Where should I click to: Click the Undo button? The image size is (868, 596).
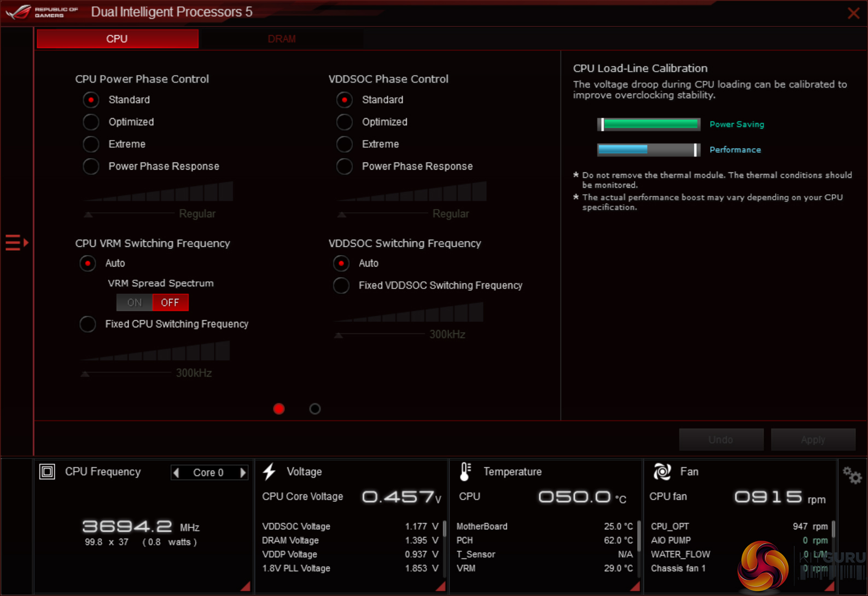721,439
